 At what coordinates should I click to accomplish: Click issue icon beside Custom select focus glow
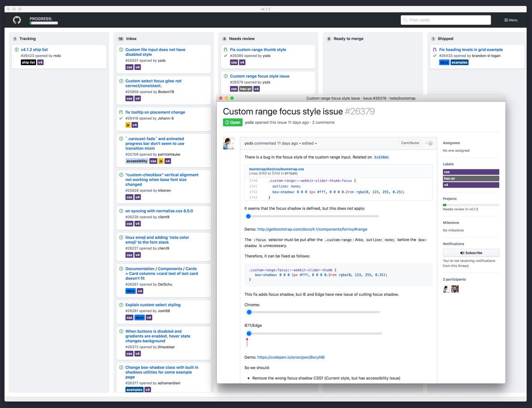point(121,81)
